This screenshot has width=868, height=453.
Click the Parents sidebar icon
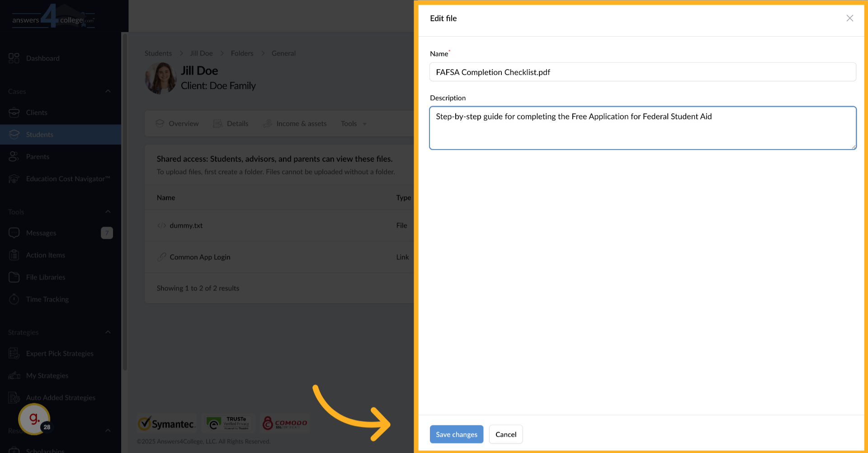point(14,157)
